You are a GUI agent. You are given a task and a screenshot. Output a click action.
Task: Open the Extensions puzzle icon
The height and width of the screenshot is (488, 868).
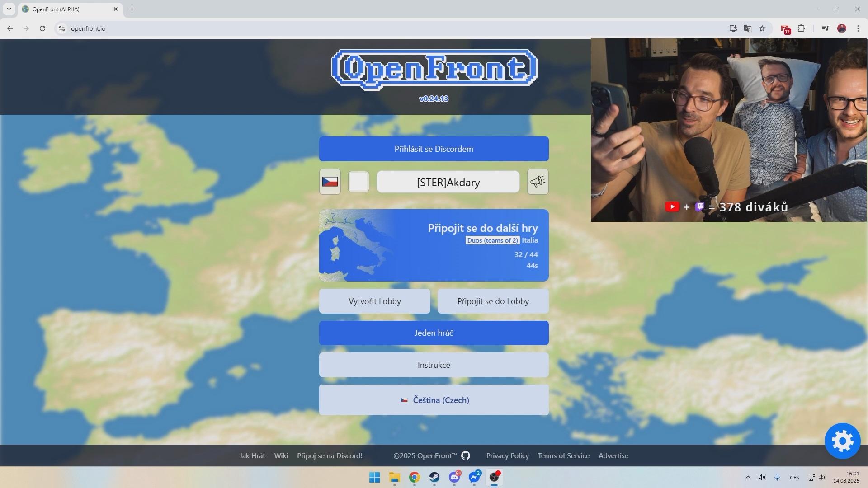(801, 28)
